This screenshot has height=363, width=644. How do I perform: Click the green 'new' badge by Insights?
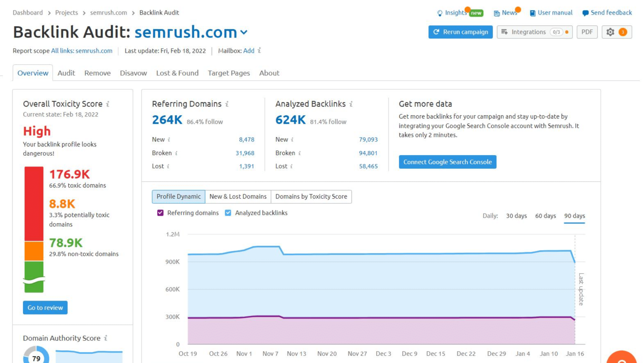coord(476,13)
